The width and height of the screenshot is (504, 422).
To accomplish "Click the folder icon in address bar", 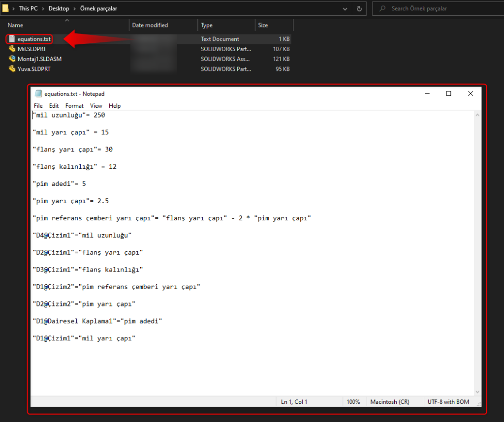I will click(x=5, y=8).
